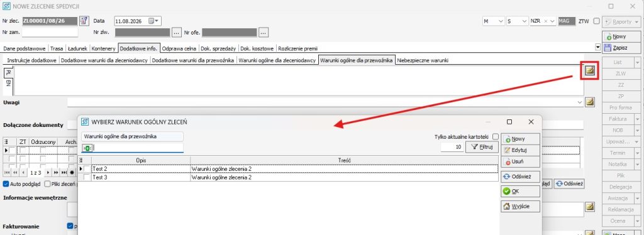644x235 pixels.
Task: Exit the dialog with the Wyjście button
Action: (x=520, y=206)
